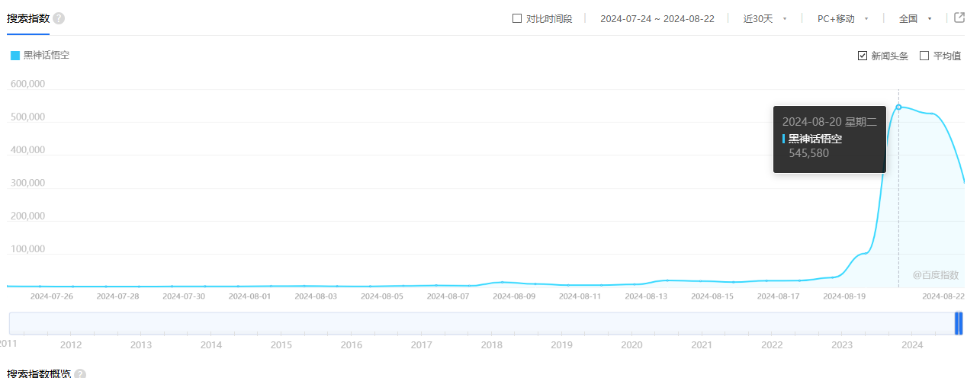The width and height of the screenshot is (980, 378).
Task: Click the 2024-07-26 x-axis date label
Action: click(52, 296)
